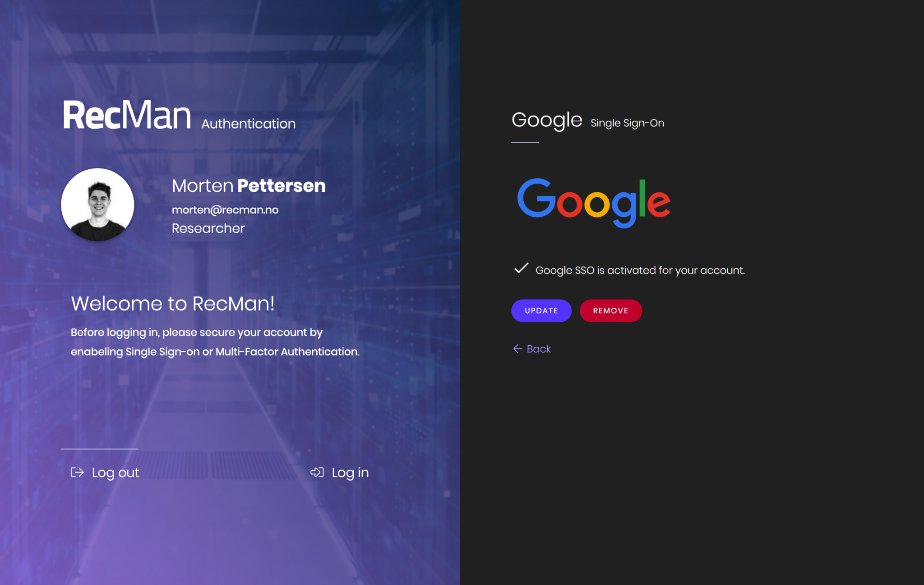This screenshot has width=924, height=585.
Task: Click the Log out door-arrow icon
Action: pyautogui.click(x=77, y=472)
